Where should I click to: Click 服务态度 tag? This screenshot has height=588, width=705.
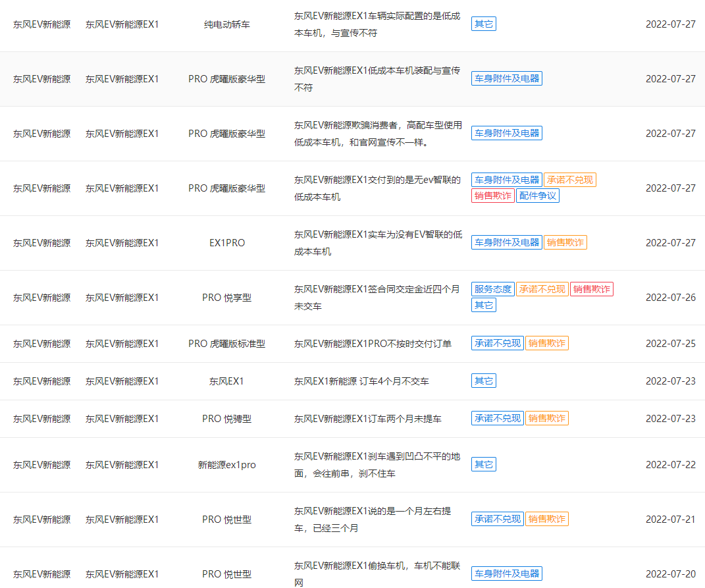tap(493, 289)
